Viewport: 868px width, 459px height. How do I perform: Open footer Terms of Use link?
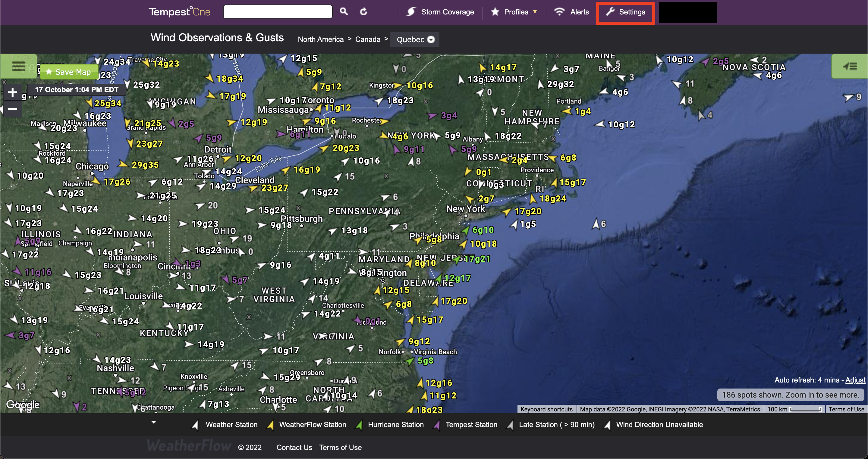[x=340, y=447]
